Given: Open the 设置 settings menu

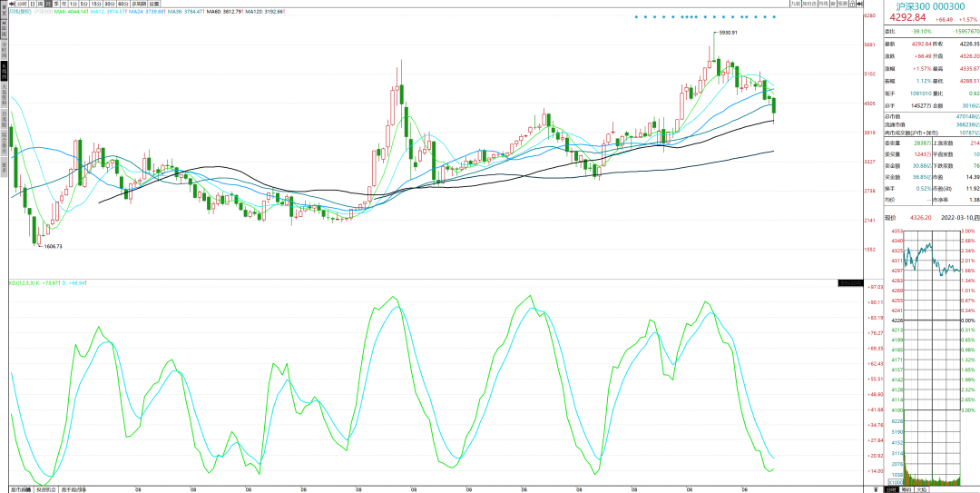Looking at the screenshot, I should click(x=154, y=4).
